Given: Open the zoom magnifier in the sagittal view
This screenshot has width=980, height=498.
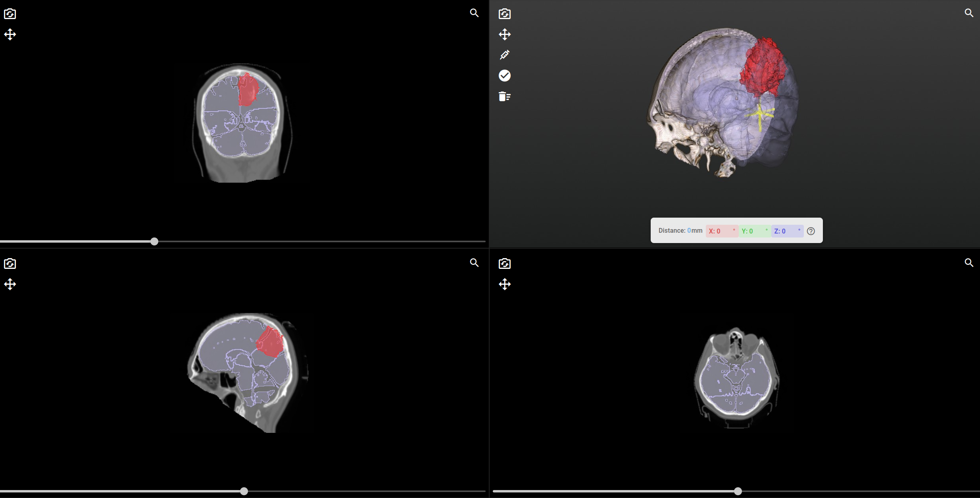Looking at the screenshot, I should (x=474, y=263).
